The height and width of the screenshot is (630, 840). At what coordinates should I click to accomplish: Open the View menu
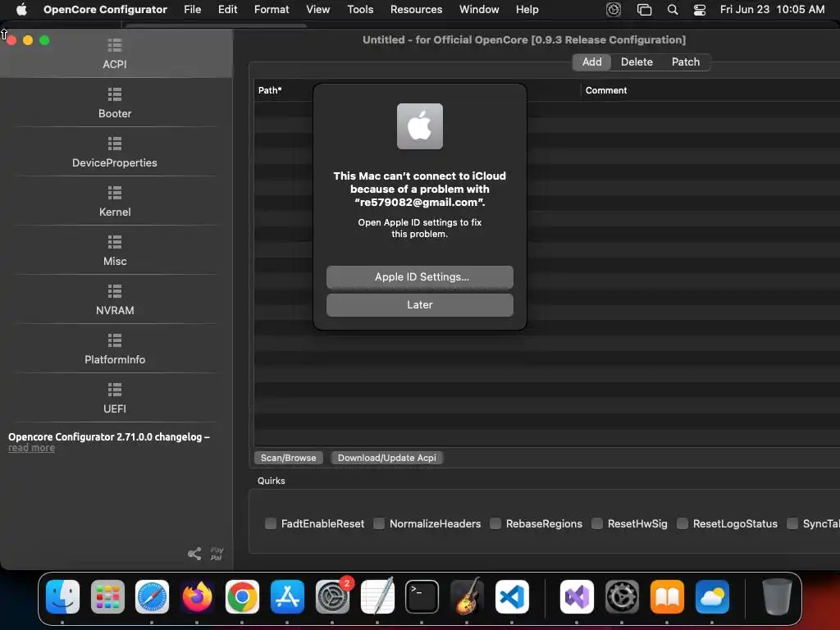point(317,9)
